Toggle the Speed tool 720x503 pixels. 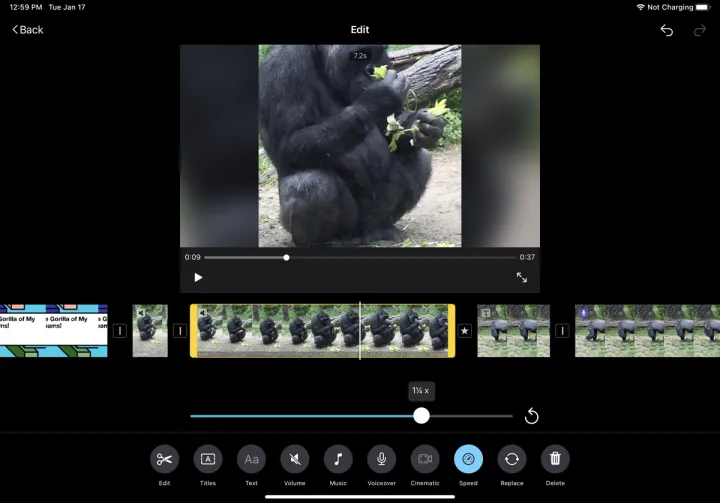[x=468, y=459]
